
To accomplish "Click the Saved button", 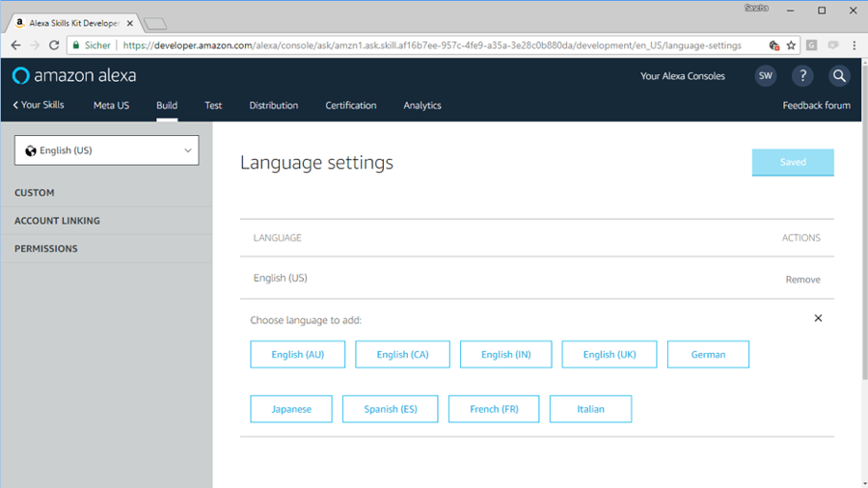I will pyautogui.click(x=793, y=162).
